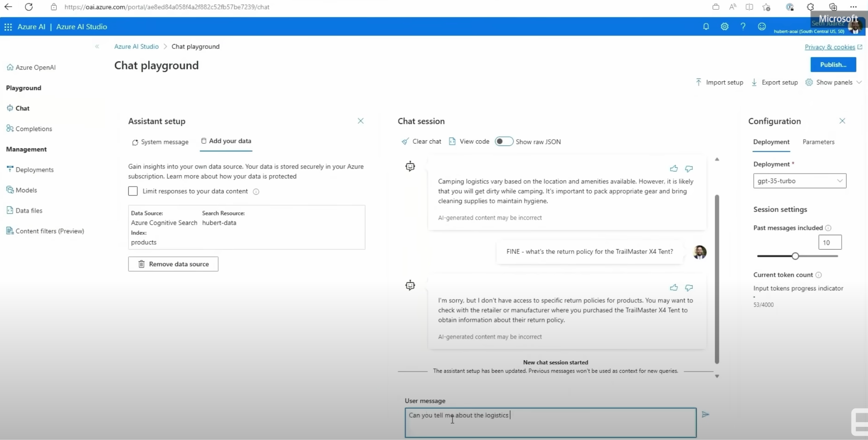Open the Deployment configuration tab
The height and width of the screenshot is (440, 868).
click(771, 142)
